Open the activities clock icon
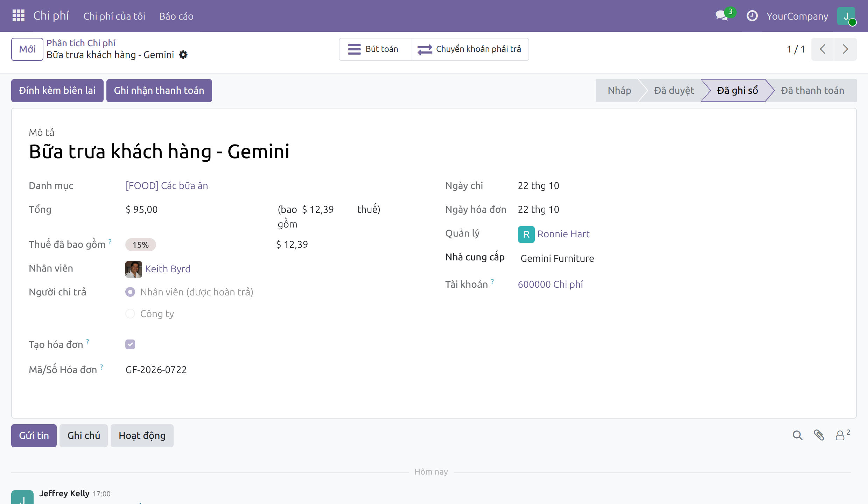 click(x=752, y=16)
